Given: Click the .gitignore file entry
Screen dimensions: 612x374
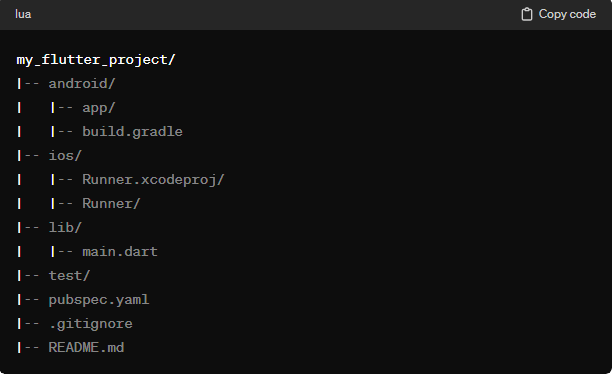Looking at the screenshot, I should pos(91,324).
